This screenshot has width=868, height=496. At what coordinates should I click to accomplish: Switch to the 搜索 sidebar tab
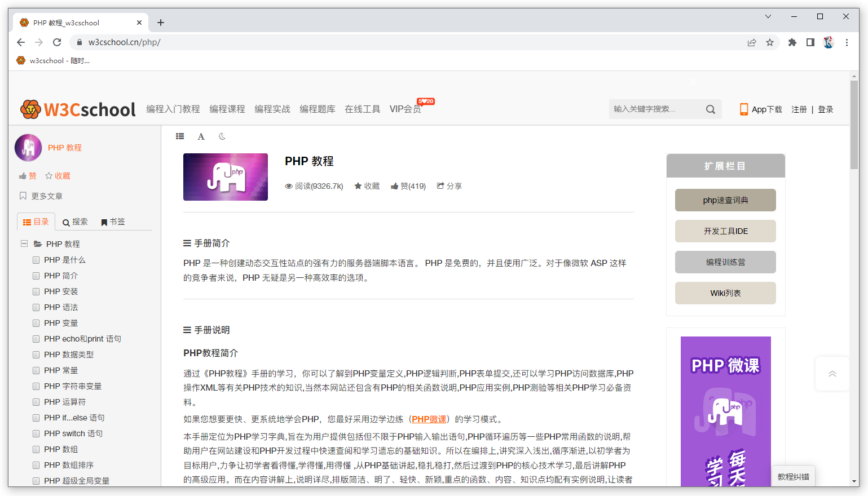75,222
